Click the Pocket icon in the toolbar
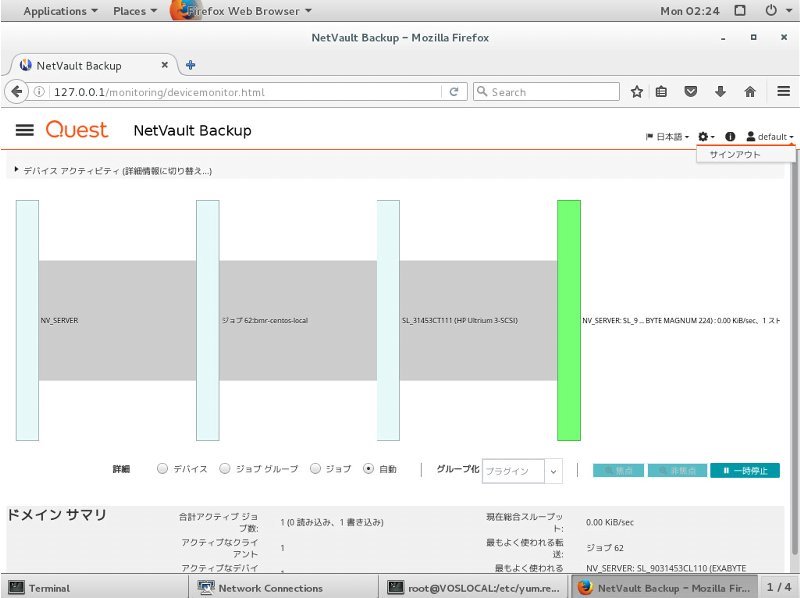This screenshot has height=598, width=800. pos(690,92)
